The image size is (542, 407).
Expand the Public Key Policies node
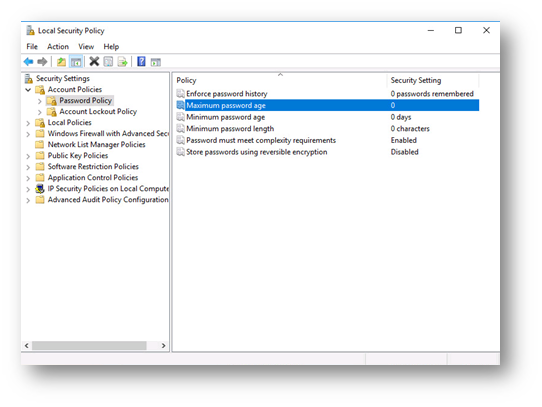click(28, 156)
